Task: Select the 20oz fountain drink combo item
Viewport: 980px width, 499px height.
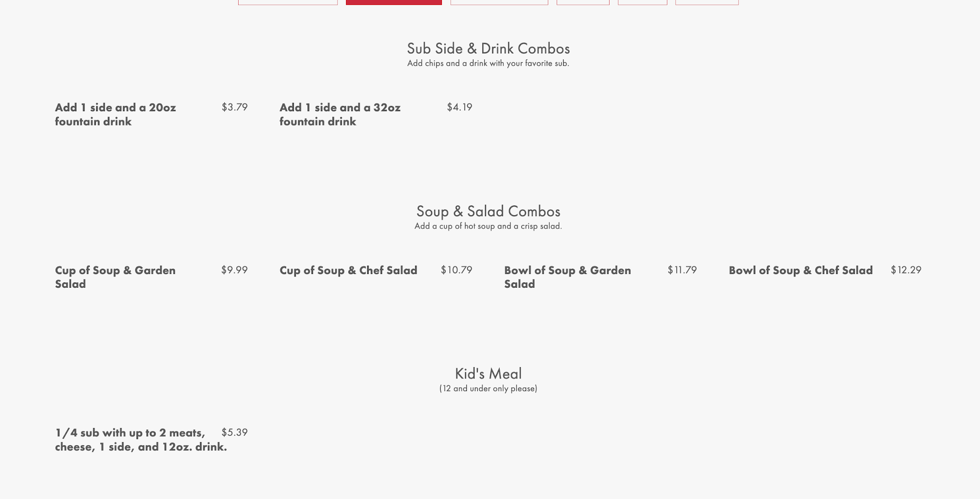Action: pos(116,114)
